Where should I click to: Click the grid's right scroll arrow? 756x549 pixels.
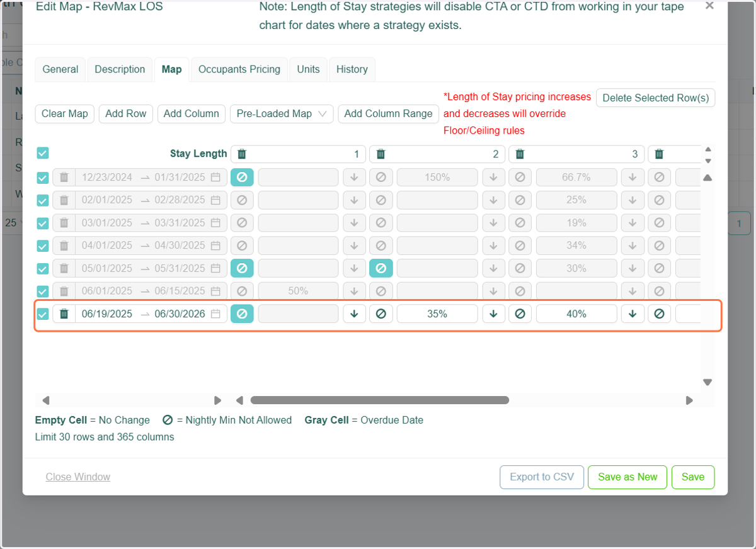pyautogui.click(x=689, y=400)
